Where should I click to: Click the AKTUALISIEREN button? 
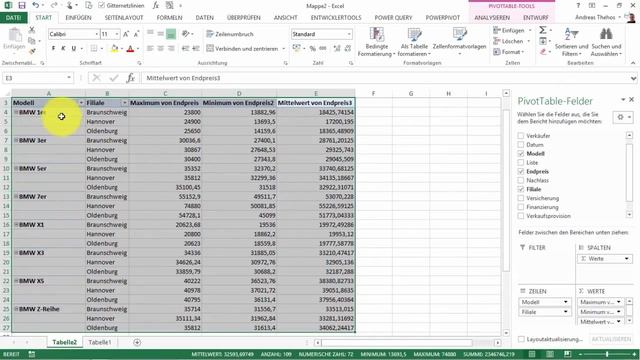tap(611, 339)
